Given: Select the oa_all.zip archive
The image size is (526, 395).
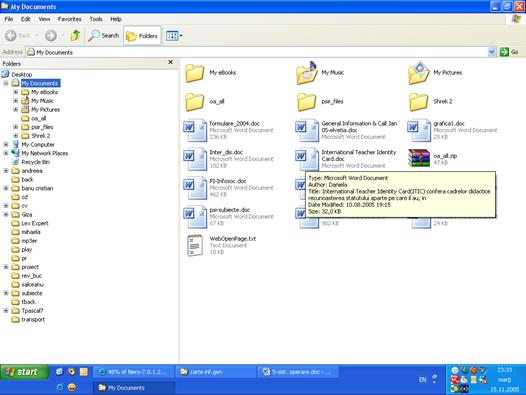Looking at the screenshot, I should click(433, 158).
